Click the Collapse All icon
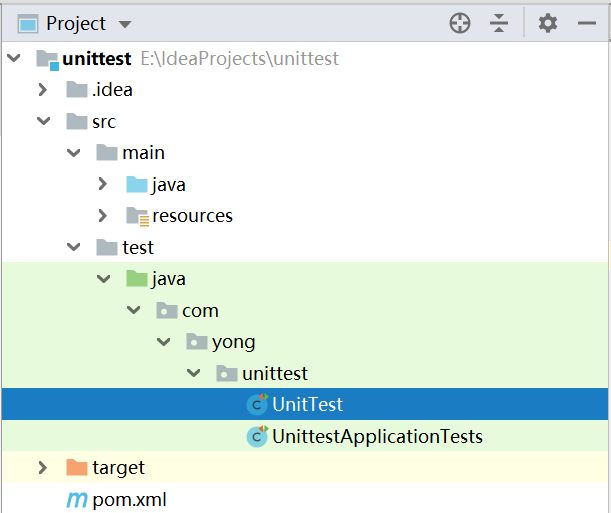Viewport: 611px width, 513px height. 499,23
